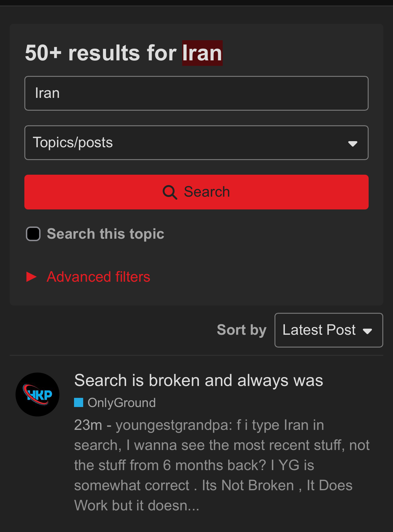The width and height of the screenshot is (393, 532).
Task: Click the highlighted Iran term in the heading
Action: coord(202,53)
